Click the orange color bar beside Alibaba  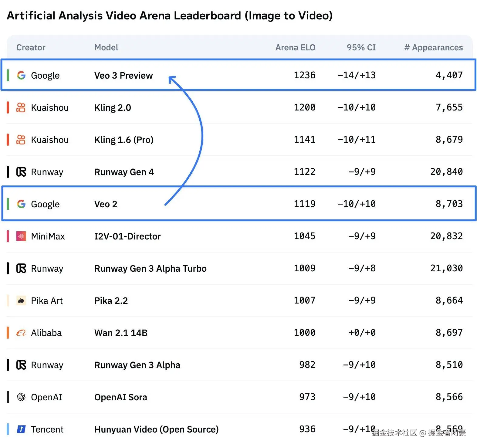pyautogui.click(x=8, y=333)
